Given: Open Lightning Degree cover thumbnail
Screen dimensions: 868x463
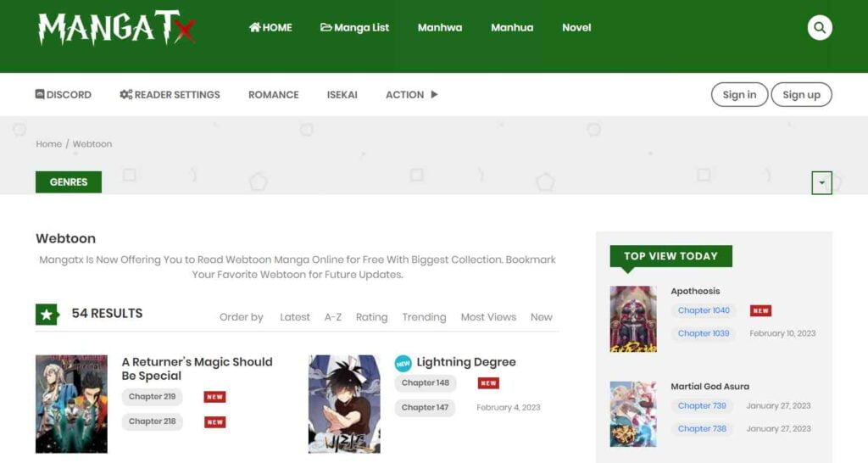Looking at the screenshot, I should pos(344,404).
